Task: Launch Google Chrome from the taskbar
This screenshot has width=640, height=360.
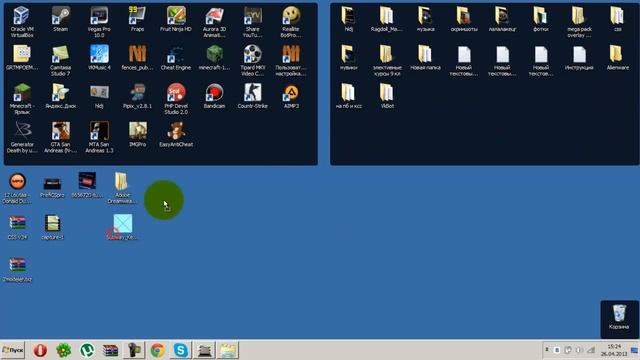Action: click(157, 350)
